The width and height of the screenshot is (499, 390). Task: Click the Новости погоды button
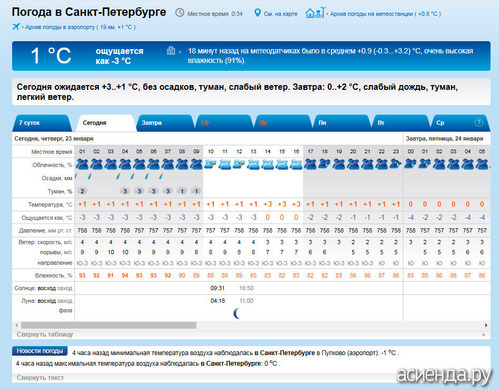40,351
